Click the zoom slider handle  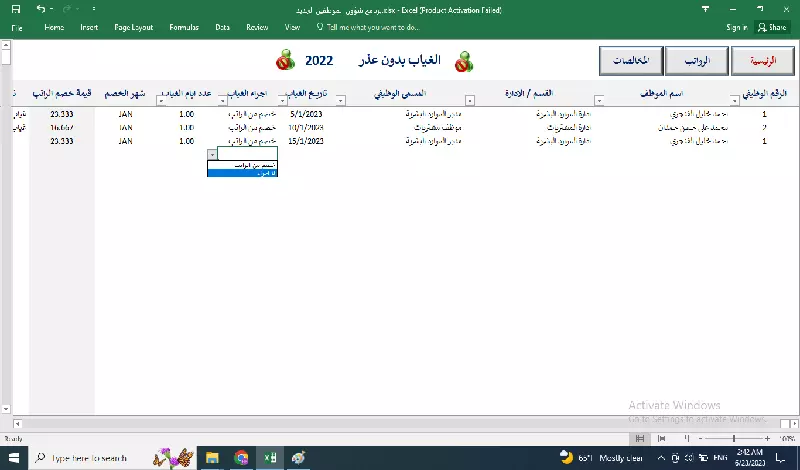(734, 438)
